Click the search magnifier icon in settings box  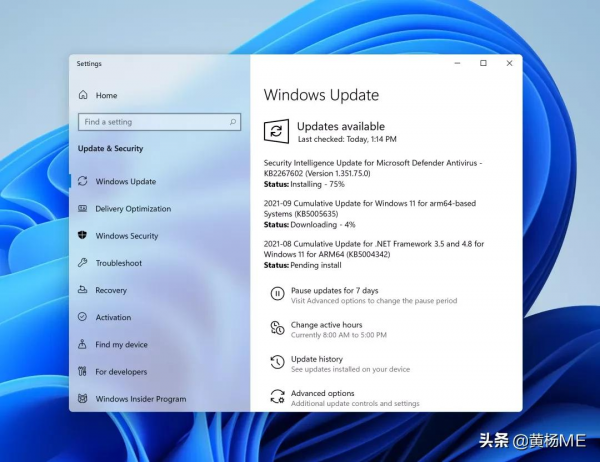pyautogui.click(x=233, y=122)
